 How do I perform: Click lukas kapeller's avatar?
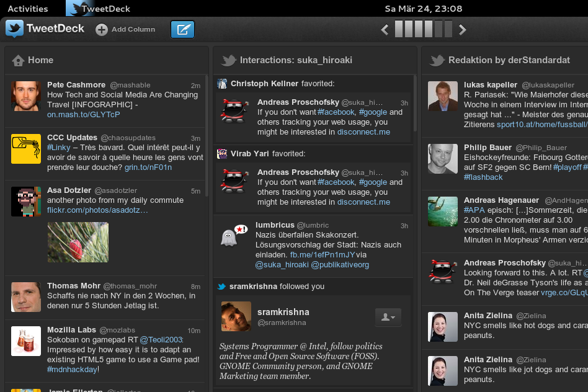pos(443,96)
